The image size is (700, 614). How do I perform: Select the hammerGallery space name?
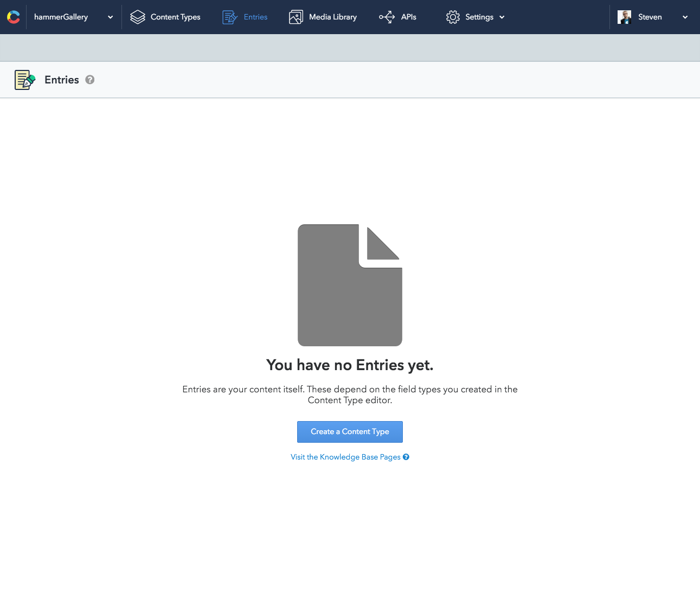(61, 17)
